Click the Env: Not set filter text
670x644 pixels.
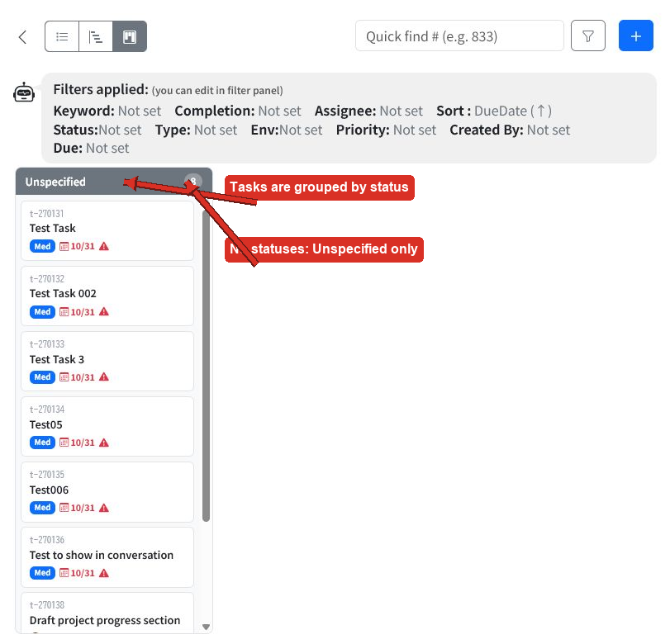(287, 130)
